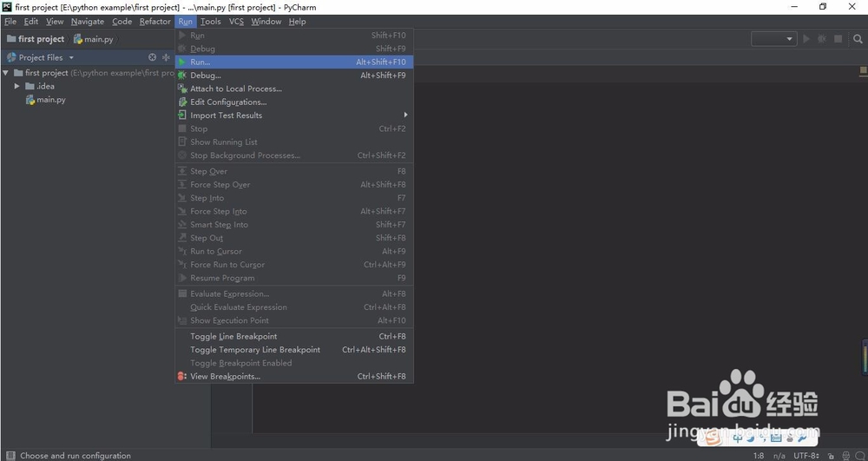Click the first project folder icon in breadcrumb

tap(11, 39)
